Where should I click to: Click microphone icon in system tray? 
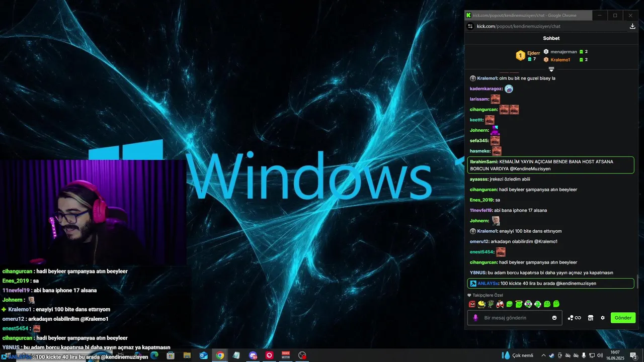click(584, 355)
